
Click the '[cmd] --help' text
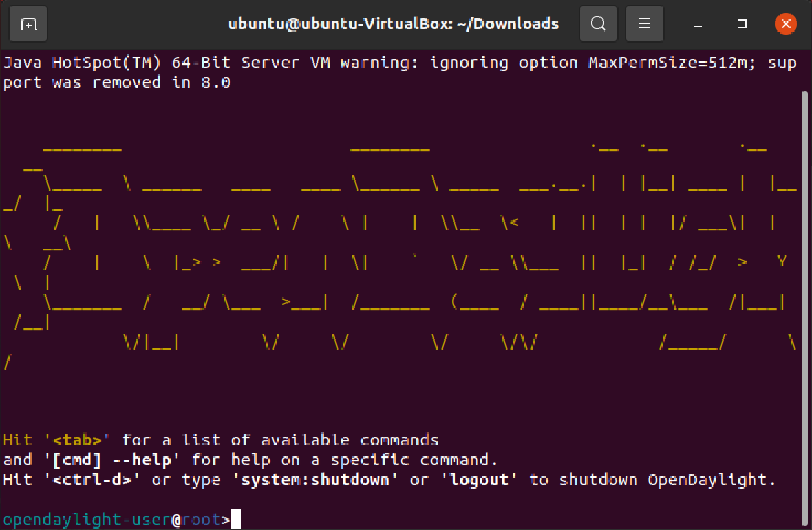tap(112, 459)
